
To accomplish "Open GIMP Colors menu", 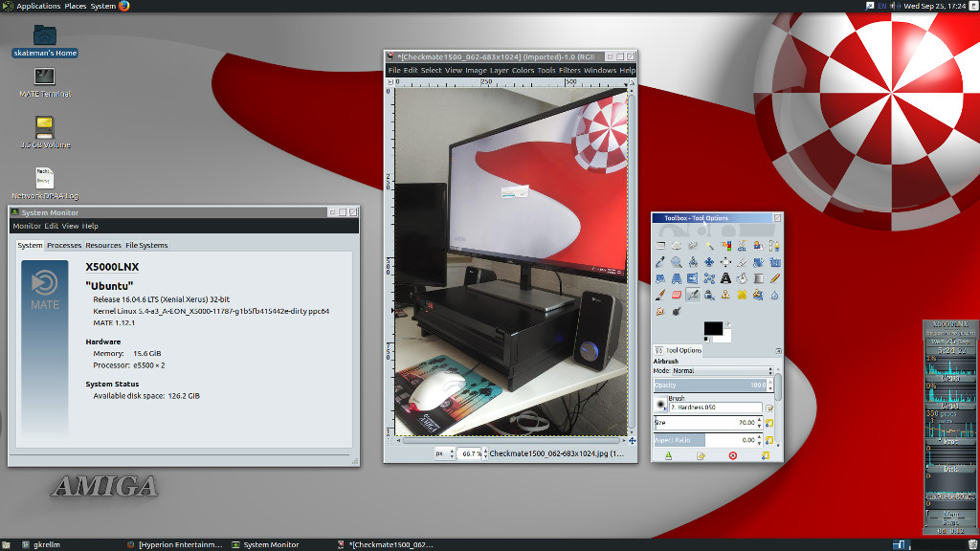I will [523, 71].
